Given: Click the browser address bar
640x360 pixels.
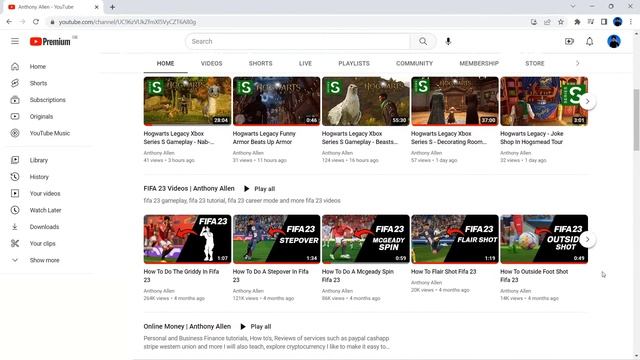Looking at the screenshot, I should (x=286, y=22).
